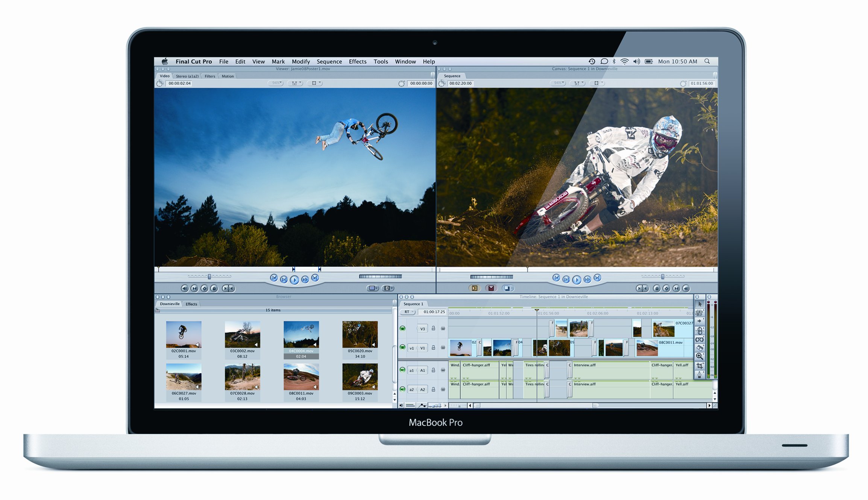The height and width of the screenshot is (500, 868).
Task: Open the Viewer zoom percentage popup
Action: tap(276, 83)
